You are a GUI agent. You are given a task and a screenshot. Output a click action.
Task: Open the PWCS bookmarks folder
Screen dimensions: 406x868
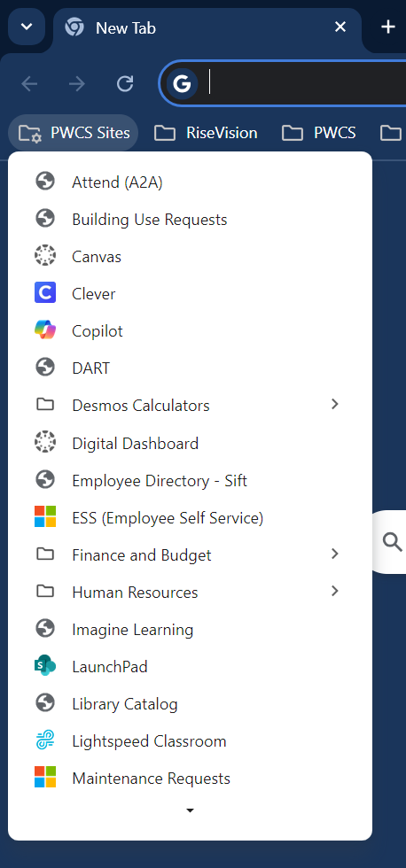(319, 133)
